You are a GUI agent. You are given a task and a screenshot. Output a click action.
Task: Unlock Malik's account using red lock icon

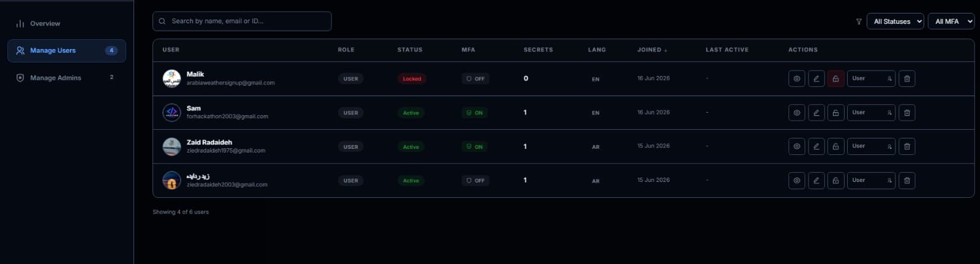pyautogui.click(x=835, y=78)
